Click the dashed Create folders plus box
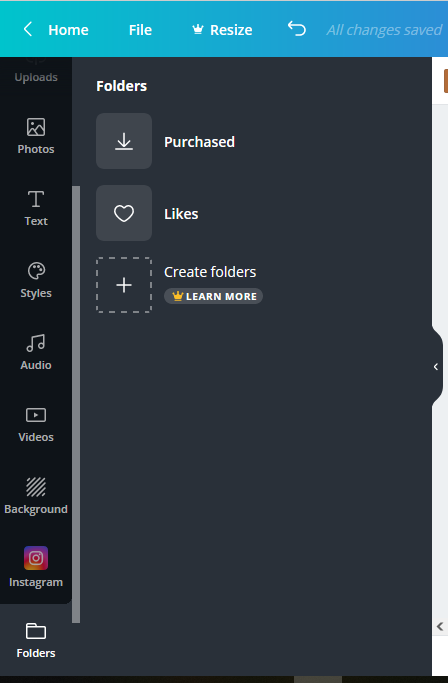Screen dimensions: 448x683 (124, 285)
